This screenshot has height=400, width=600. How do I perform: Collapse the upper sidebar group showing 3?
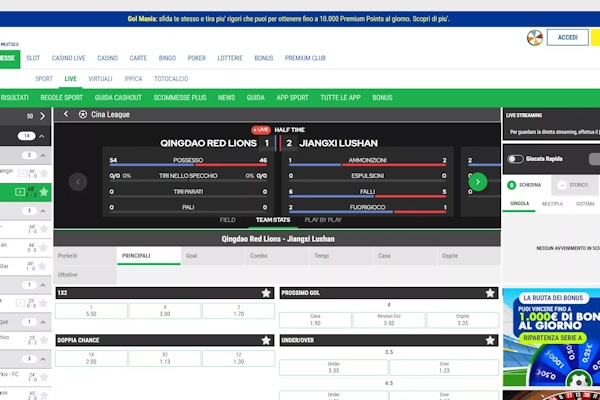click(x=43, y=211)
